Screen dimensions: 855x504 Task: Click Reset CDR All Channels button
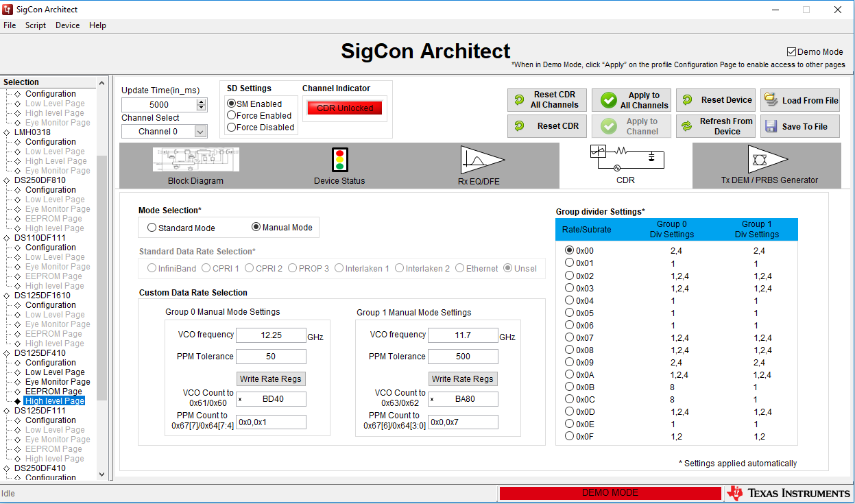point(547,100)
